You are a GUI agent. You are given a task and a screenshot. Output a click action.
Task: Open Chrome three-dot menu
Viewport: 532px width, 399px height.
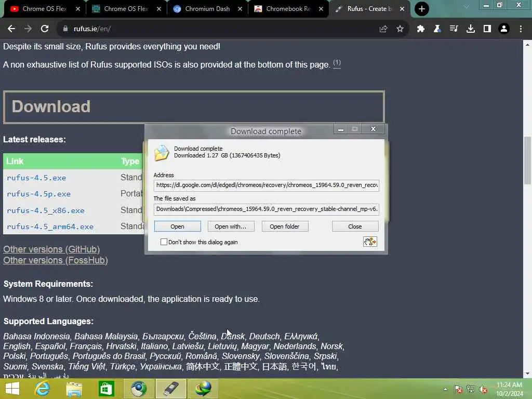coord(521,29)
